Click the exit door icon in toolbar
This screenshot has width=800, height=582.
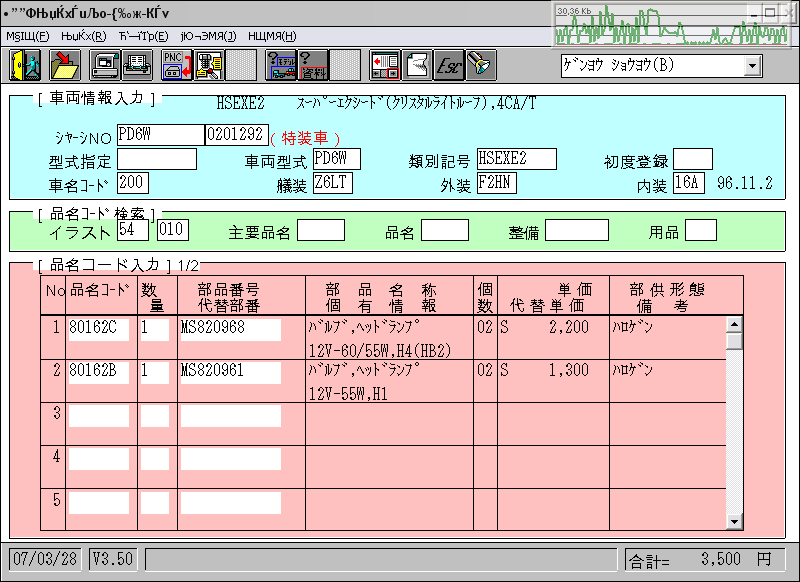[x=23, y=65]
